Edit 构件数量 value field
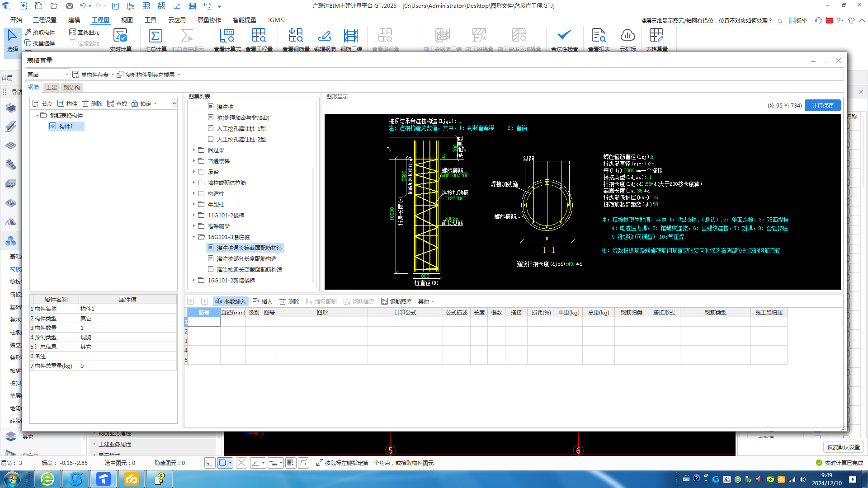Image resolution: width=868 pixels, height=488 pixels. tap(127, 328)
